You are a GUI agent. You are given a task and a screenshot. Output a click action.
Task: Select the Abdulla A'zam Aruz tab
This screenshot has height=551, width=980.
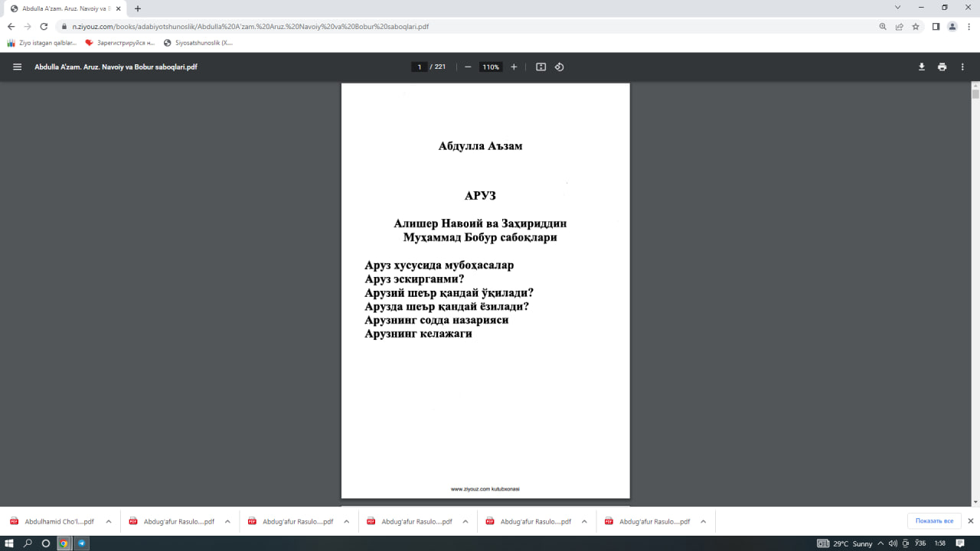pyautogui.click(x=65, y=8)
